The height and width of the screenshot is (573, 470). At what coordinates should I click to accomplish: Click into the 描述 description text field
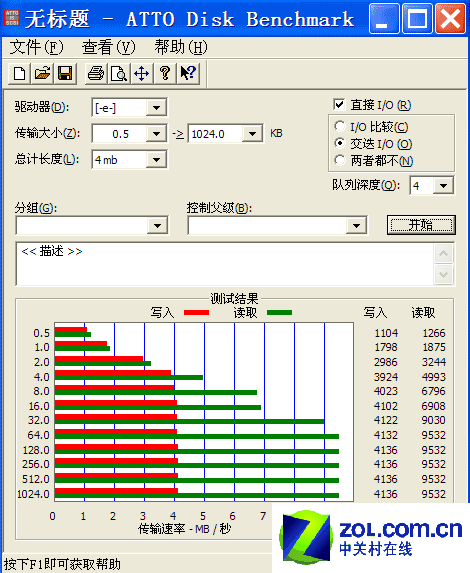tap(225, 264)
